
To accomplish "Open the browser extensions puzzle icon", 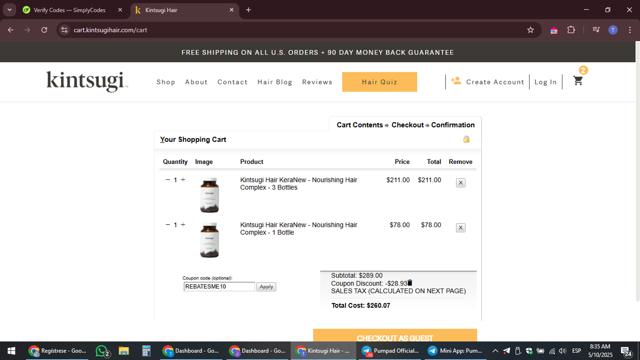I will point(571,30).
